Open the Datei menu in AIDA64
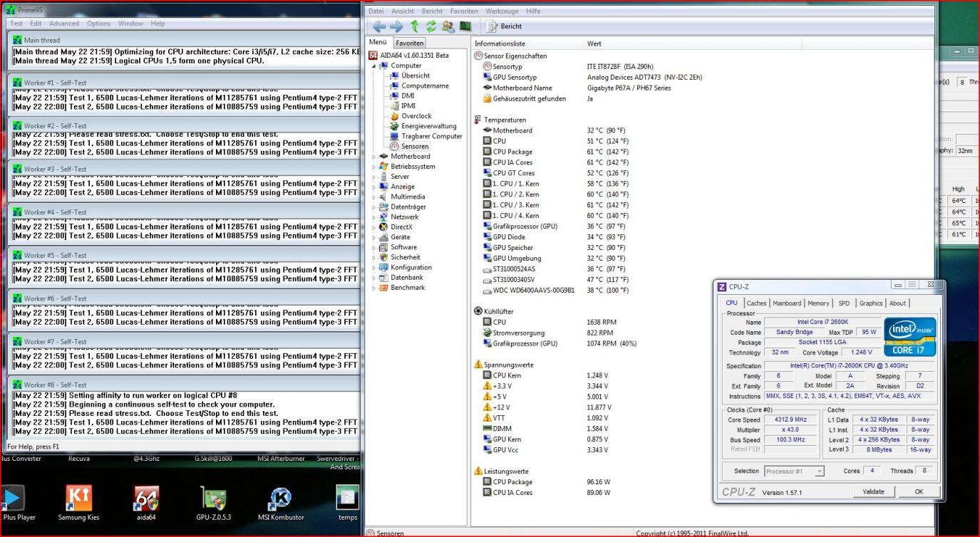Image resolution: width=980 pixels, height=537 pixels. pyautogui.click(x=376, y=11)
